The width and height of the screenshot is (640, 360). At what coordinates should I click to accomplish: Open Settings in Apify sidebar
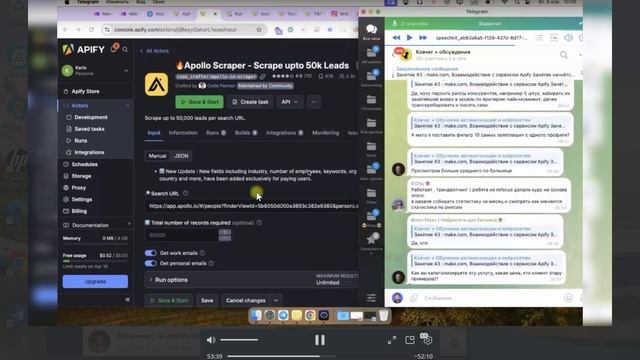coord(82,199)
